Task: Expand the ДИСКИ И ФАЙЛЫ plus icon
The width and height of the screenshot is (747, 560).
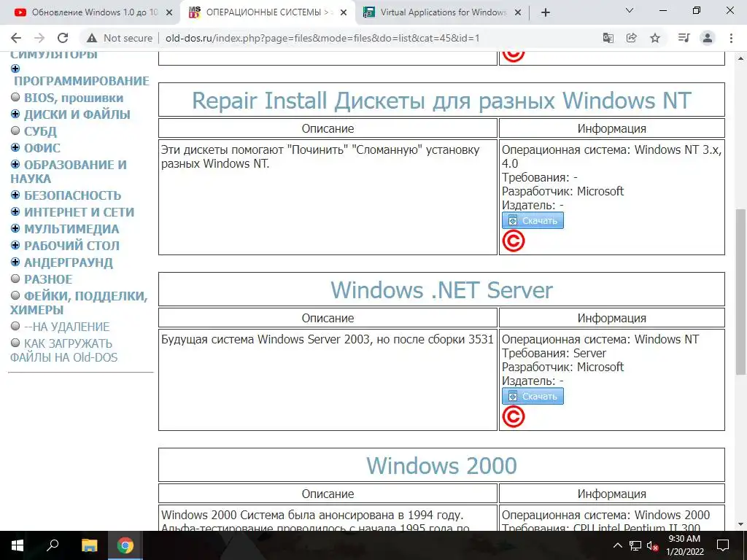Action: 15,114
